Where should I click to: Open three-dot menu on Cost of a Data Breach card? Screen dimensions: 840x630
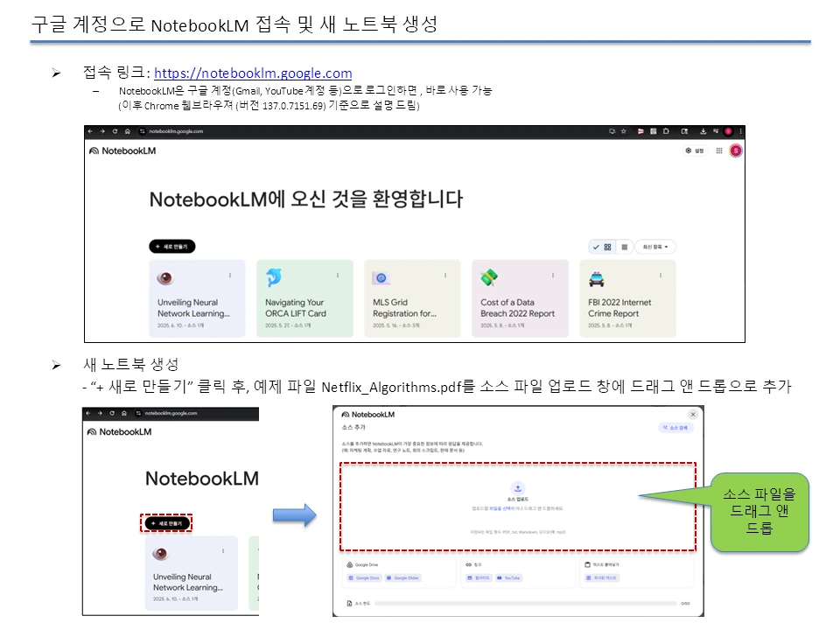coord(553,276)
